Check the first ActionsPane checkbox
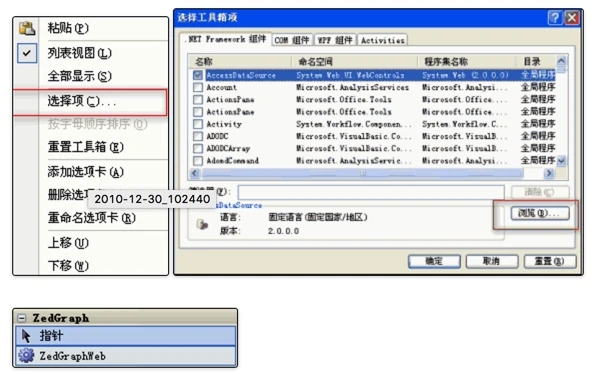The width and height of the screenshot is (591, 373). 198,99
